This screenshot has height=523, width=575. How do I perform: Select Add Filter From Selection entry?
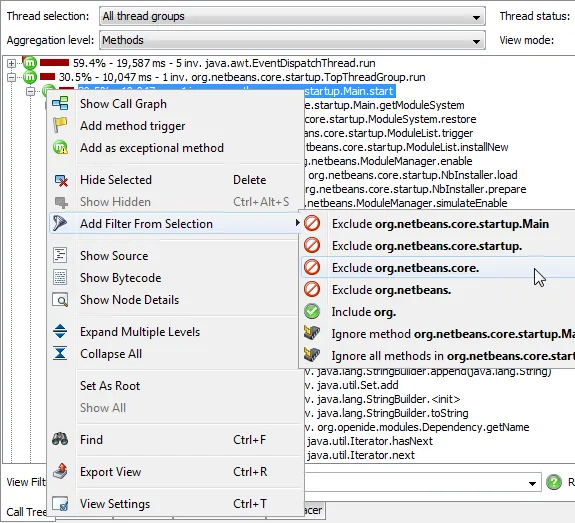[x=175, y=223]
